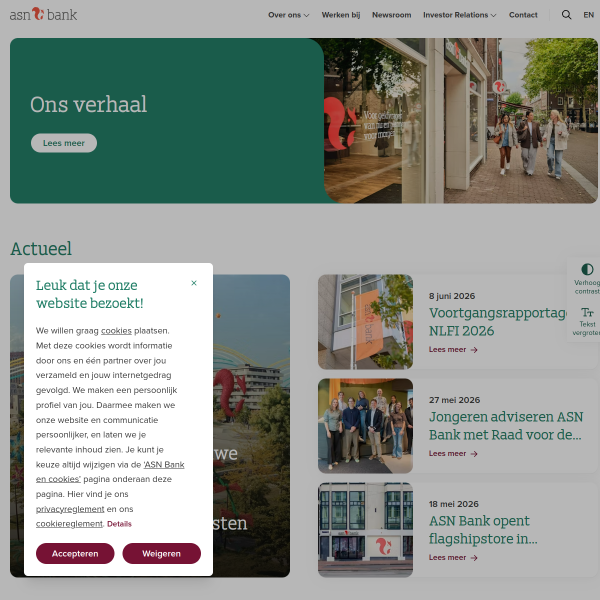Open ASN Bank opent flagshipstore title
Image resolution: width=600 pixels, height=600 pixels.
tap(483, 530)
